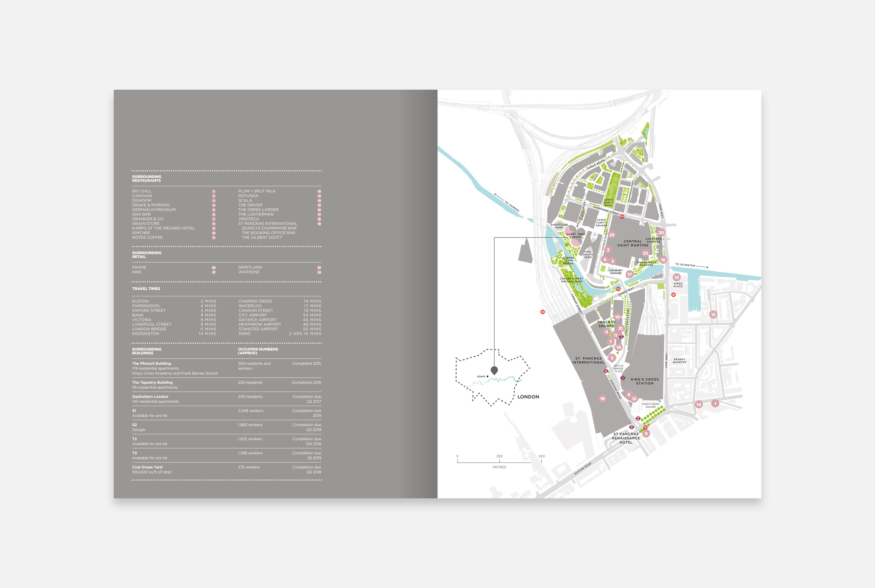
Task: Click map marker 13 at Kings Place
Action: [677, 277]
